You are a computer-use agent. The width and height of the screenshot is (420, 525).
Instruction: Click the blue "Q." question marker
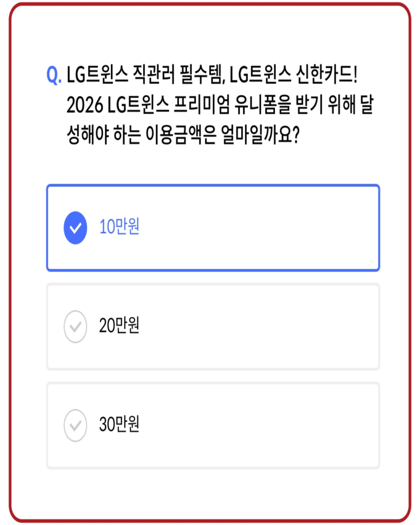coord(54,76)
